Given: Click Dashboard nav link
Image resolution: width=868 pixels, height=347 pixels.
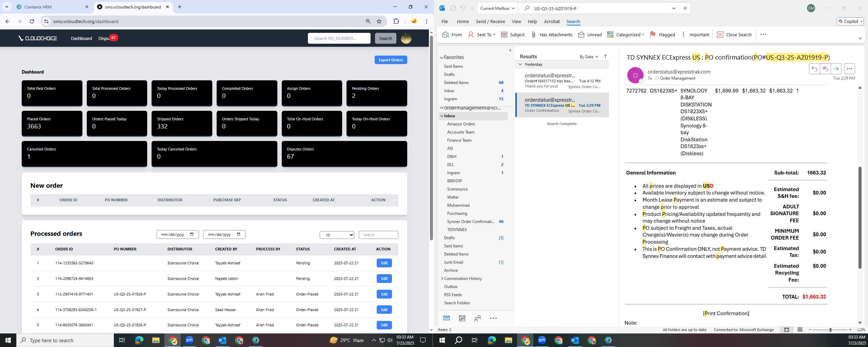Looking at the screenshot, I should pos(81,38).
